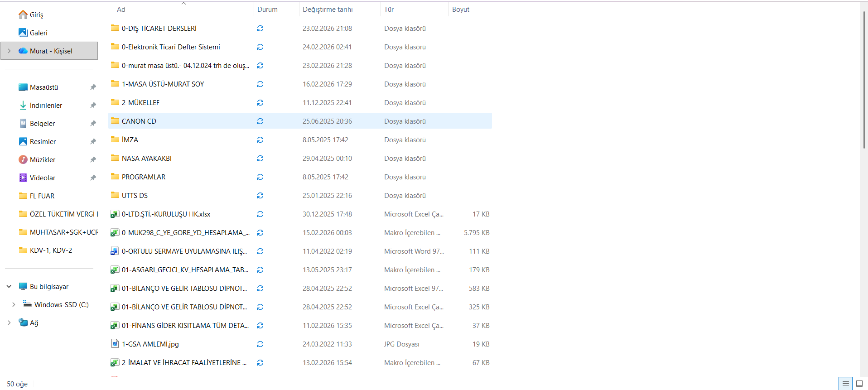Click Excel icon of 0-LTD.ŞTİ.-KURULUŞU HK.xlsx
This screenshot has width=868, height=390.
click(x=115, y=214)
